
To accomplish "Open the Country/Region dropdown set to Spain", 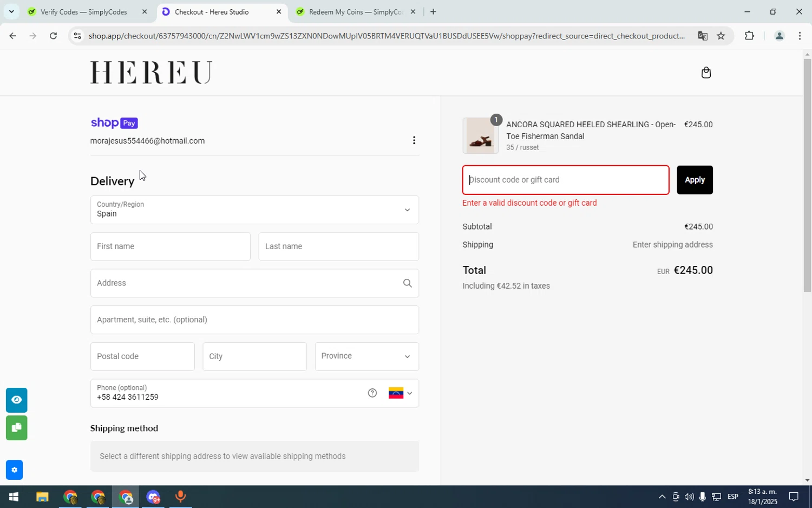I will (x=254, y=210).
